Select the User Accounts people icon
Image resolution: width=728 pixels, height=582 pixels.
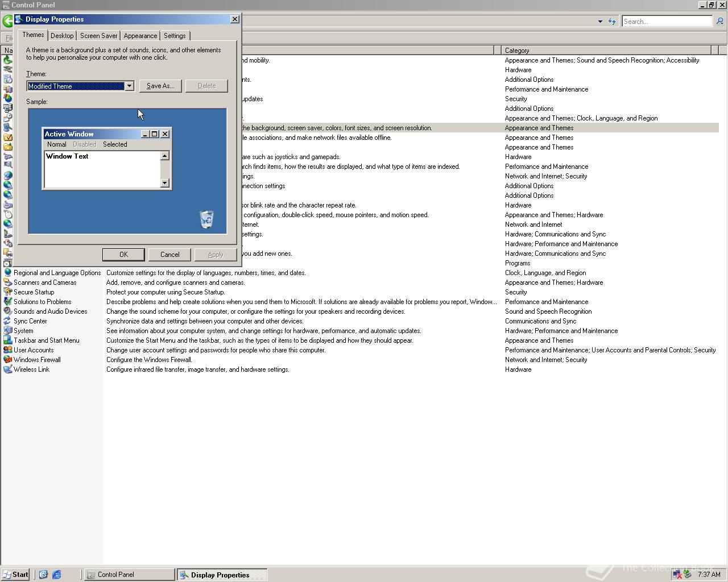click(7, 350)
